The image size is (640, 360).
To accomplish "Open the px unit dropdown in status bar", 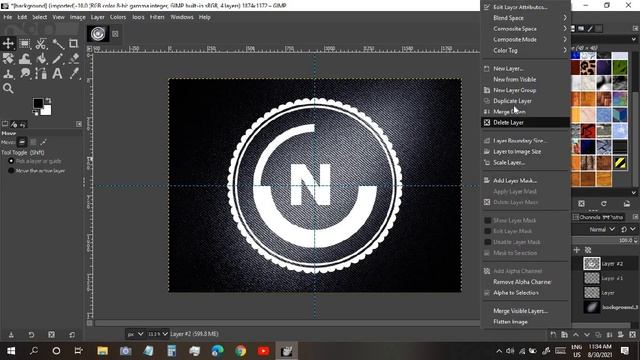I will click(x=135, y=334).
